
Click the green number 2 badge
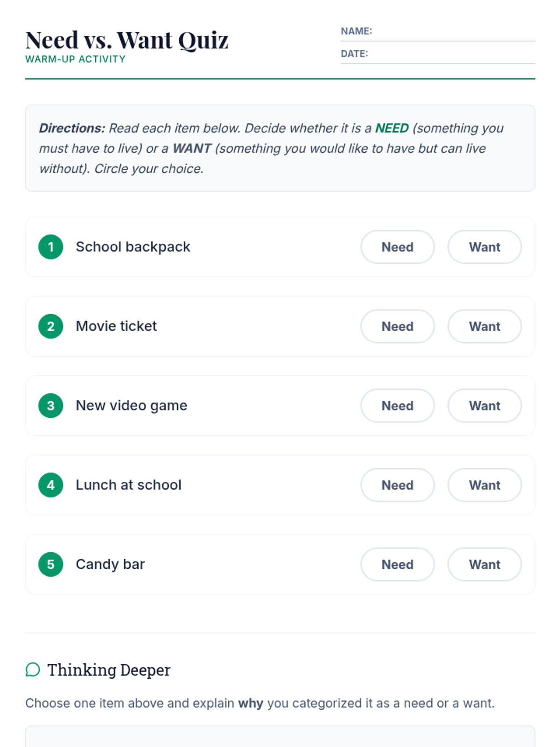point(51,326)
